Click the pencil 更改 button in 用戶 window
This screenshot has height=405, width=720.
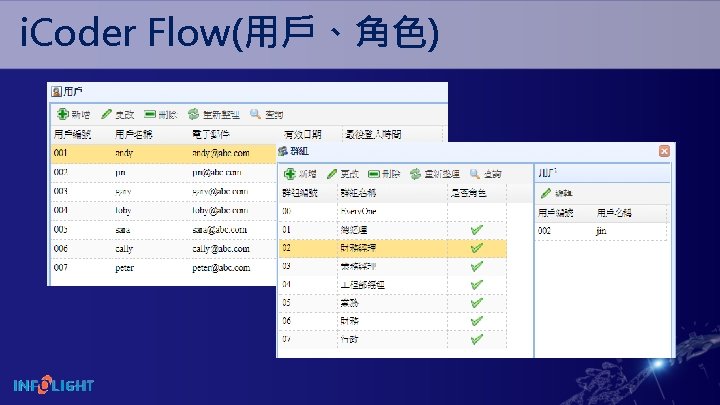[x=118, y=114]
